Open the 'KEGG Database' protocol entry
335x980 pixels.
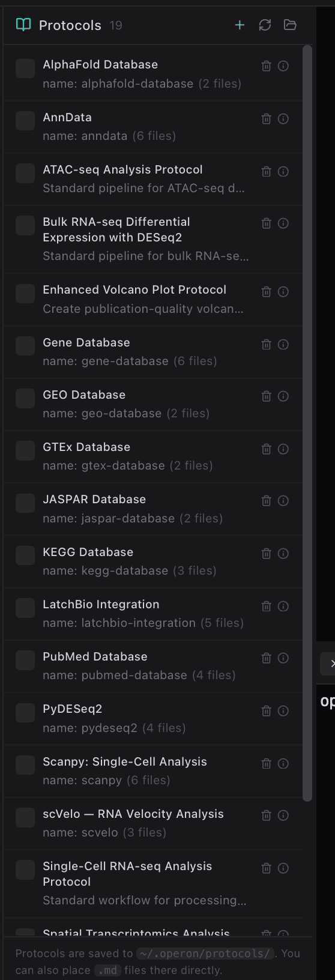click(153, 561)
